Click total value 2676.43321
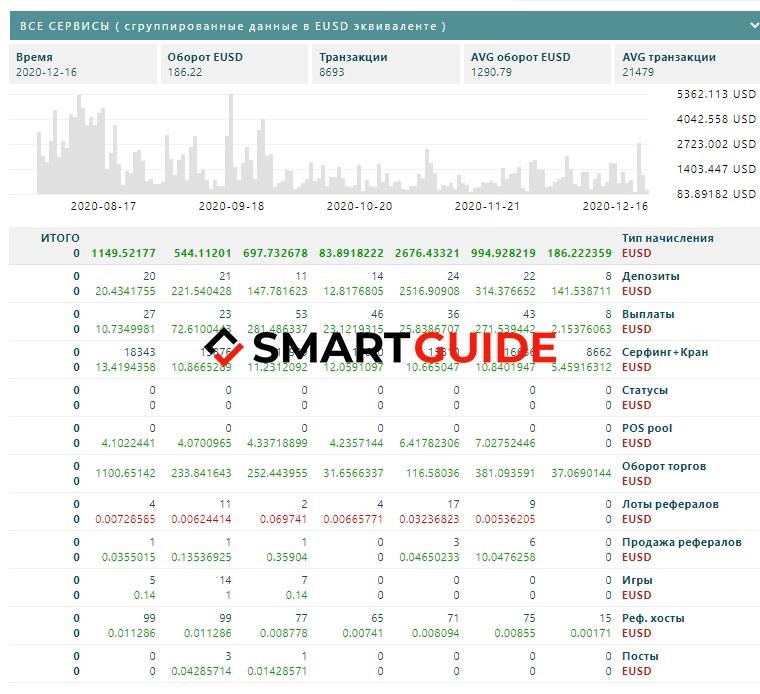 (x=427, y=253)
